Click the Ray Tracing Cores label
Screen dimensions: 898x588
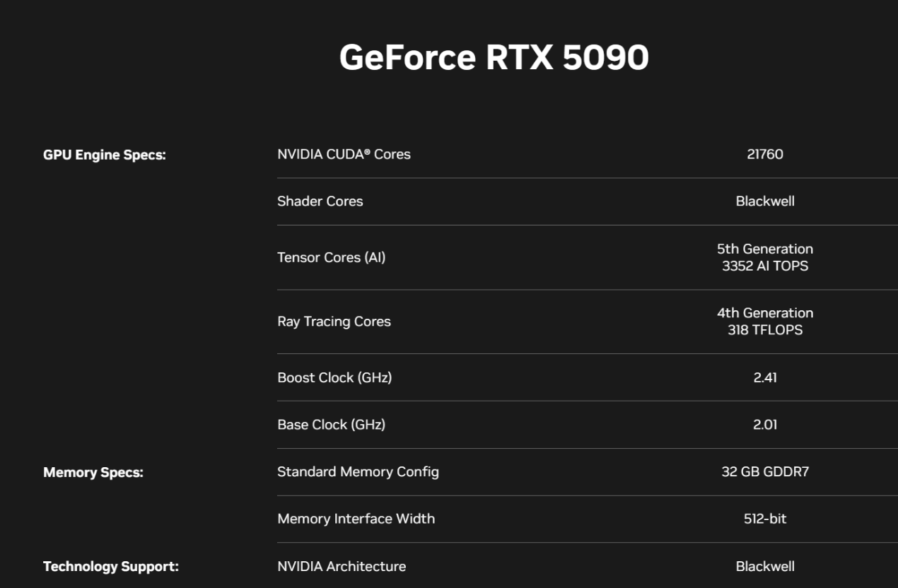click(x=334, y=322)
